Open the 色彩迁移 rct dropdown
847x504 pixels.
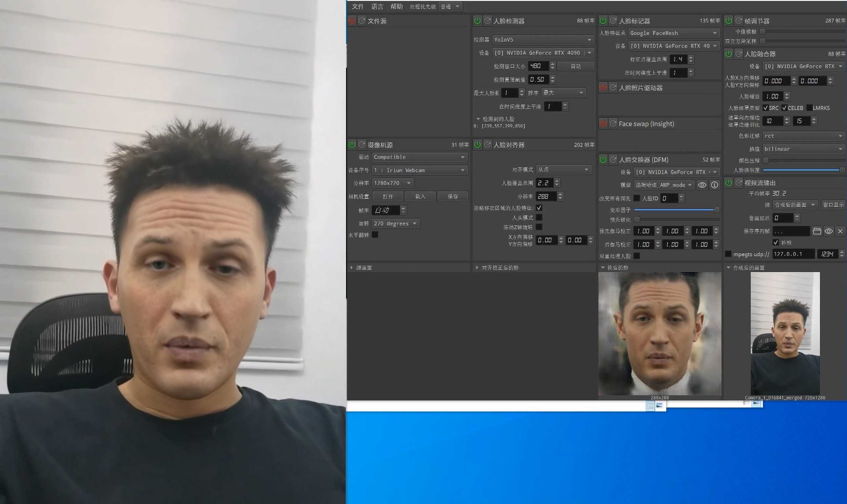pyautogui.click(x=803, y=136)
